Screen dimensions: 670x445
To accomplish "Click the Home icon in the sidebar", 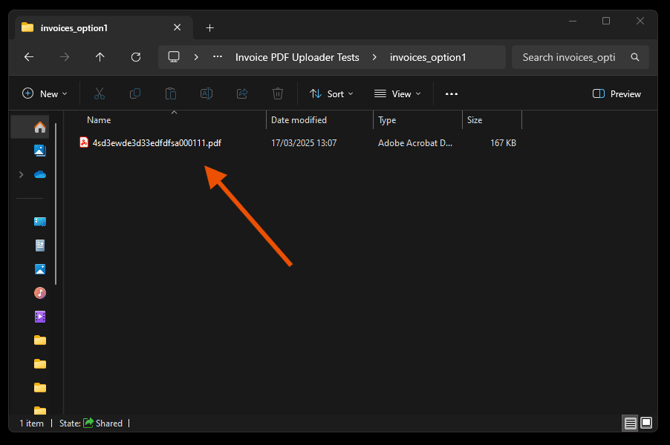I will pos(40,127).
